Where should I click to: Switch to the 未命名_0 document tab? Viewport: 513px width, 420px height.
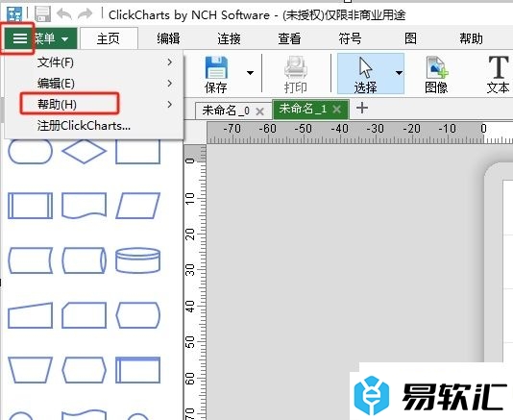(x=226, y=111)
